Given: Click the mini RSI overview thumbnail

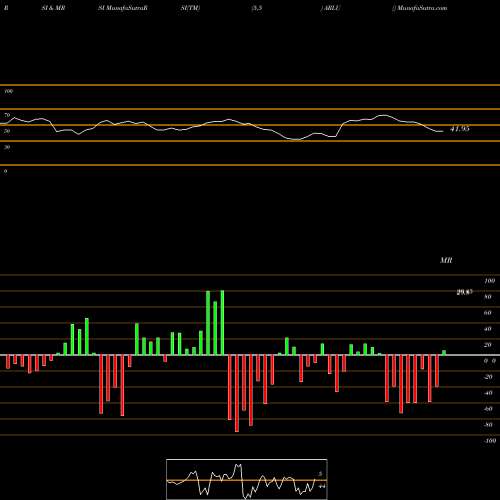Looking at the screenshot, I should tap(247, 479).
